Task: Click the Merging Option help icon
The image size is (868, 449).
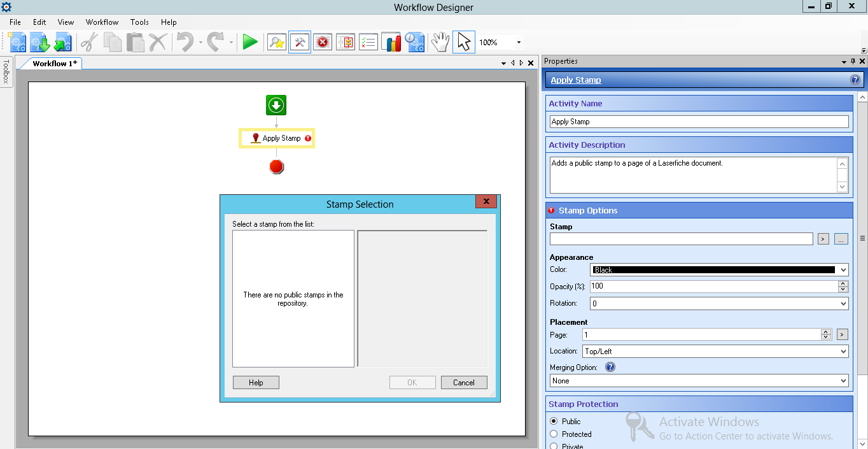Action: (x=610, y=367)
